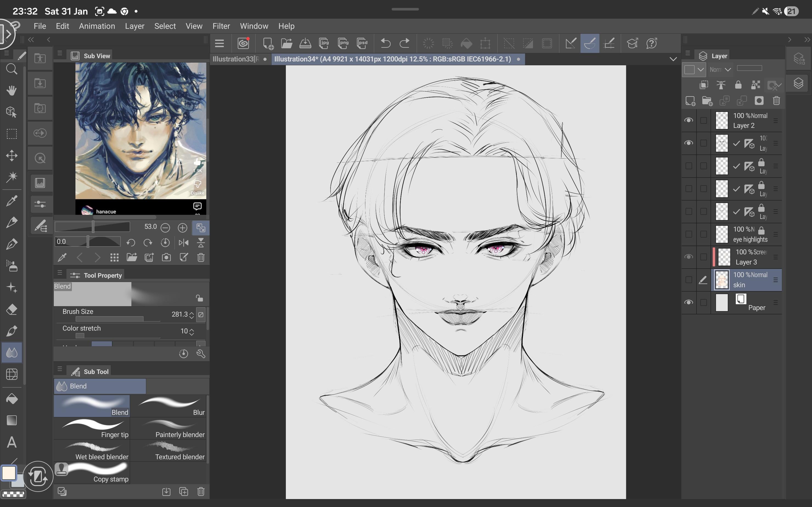Click the Undo arrow in command bar

pos(385,43)
